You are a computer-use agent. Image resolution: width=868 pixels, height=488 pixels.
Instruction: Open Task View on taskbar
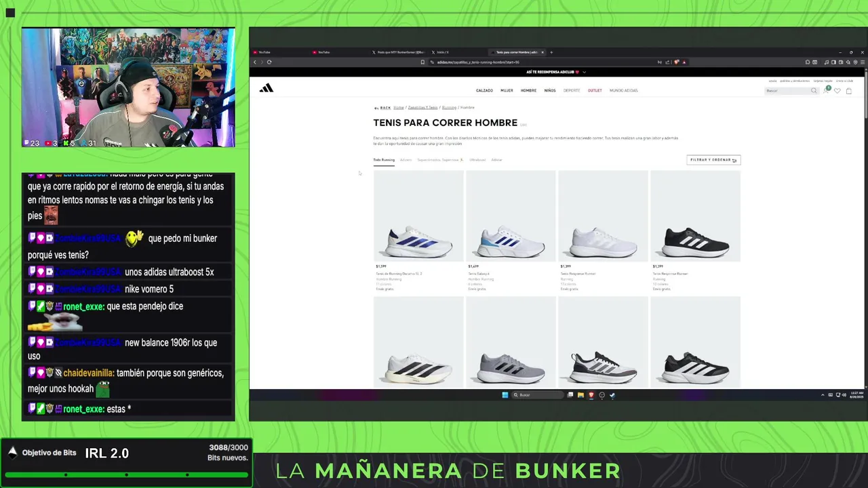point(570,395)
